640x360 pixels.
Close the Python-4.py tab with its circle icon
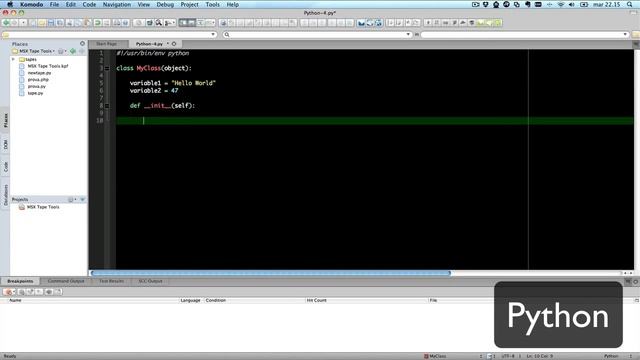(x=174, y=44)
